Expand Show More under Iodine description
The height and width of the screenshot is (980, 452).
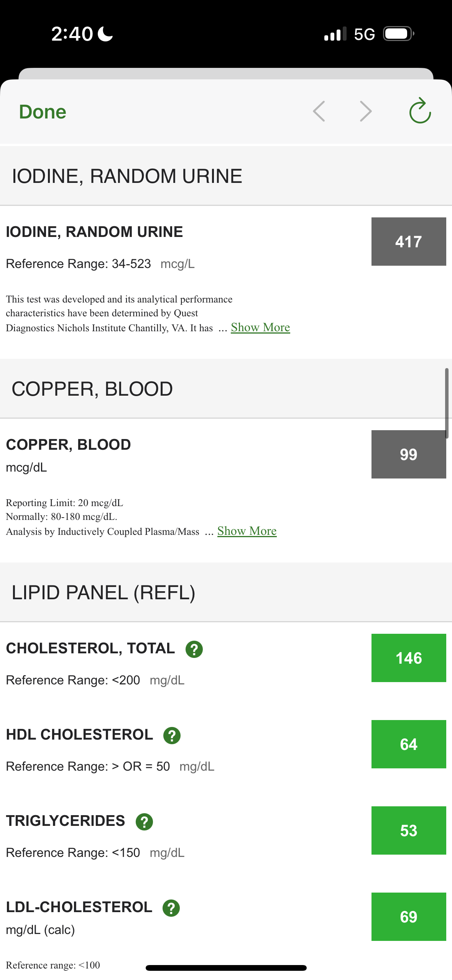coord(260,327)
